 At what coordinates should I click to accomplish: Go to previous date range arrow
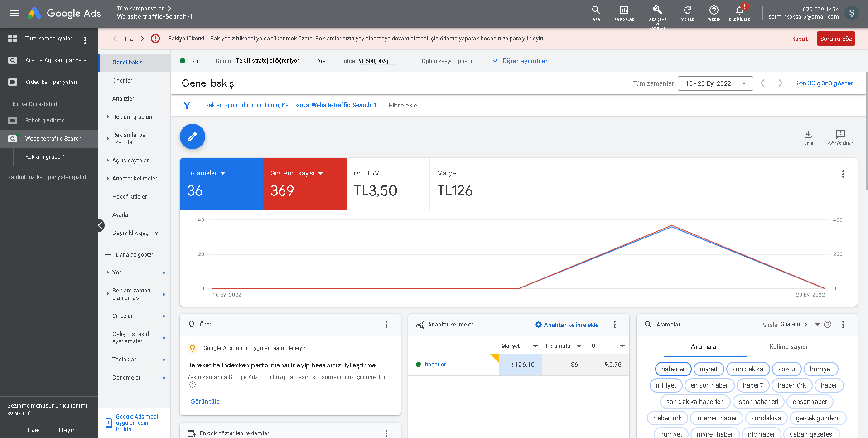(x=762, y=83)
